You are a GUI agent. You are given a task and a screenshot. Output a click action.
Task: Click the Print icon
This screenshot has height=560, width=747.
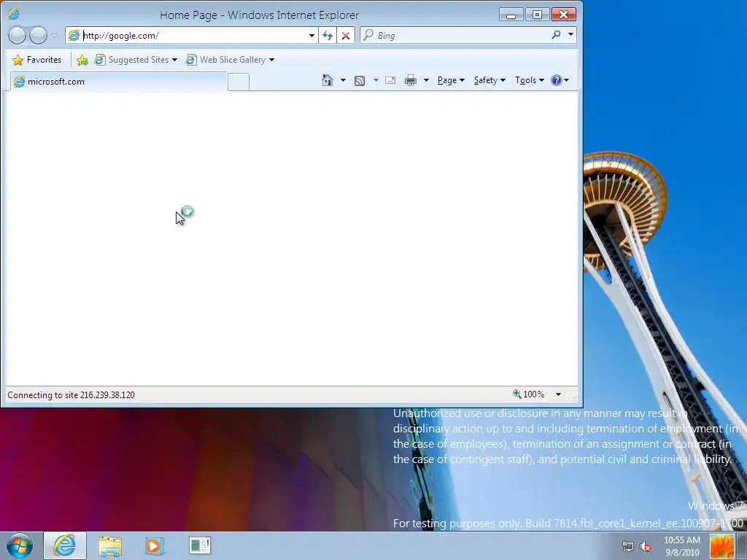click(x=411, y=80)
